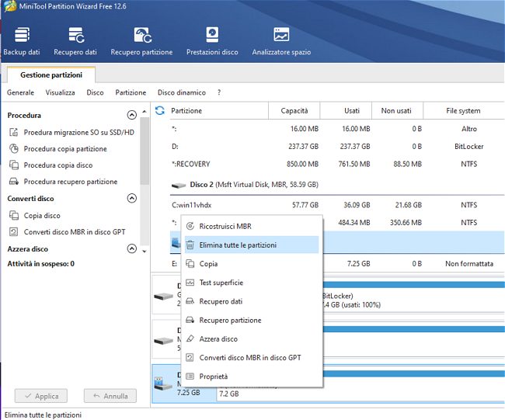Image resolution: width=505 pixels, height=420 pixels.
Task: Choose Ricostruisci MBR from context menu
Action: tap(252, 226)
